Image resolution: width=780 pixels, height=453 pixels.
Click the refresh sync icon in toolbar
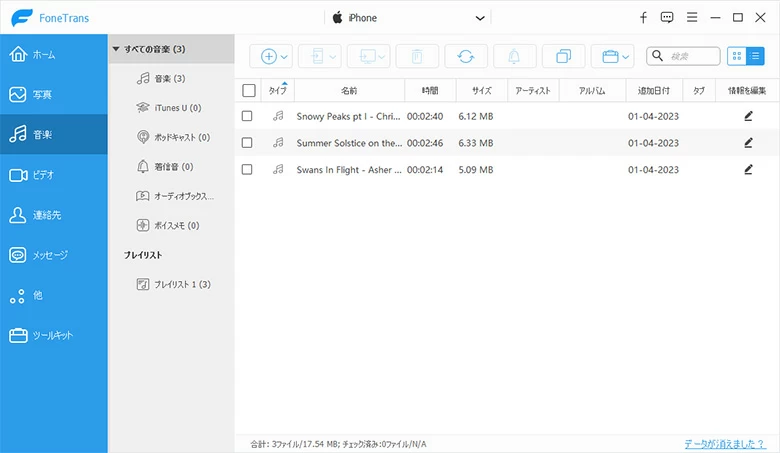click(466, 56)
